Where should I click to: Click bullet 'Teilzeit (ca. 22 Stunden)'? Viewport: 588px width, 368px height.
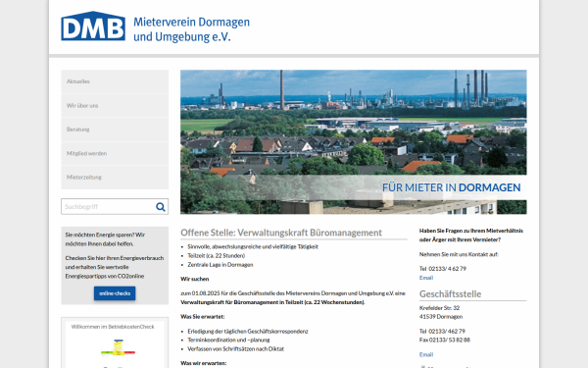point(216,256)
